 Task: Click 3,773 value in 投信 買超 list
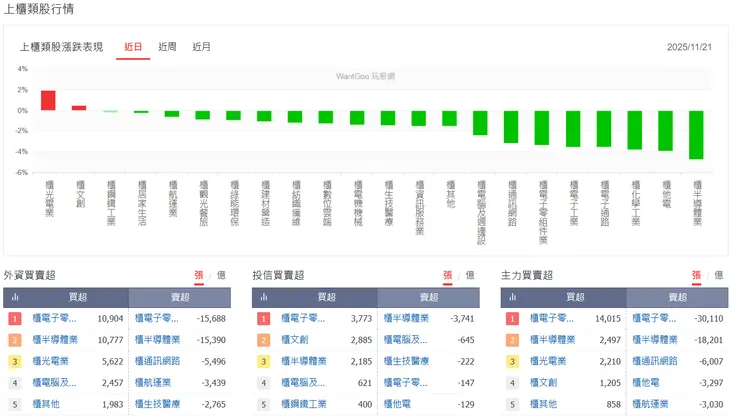tap(362, 318)
